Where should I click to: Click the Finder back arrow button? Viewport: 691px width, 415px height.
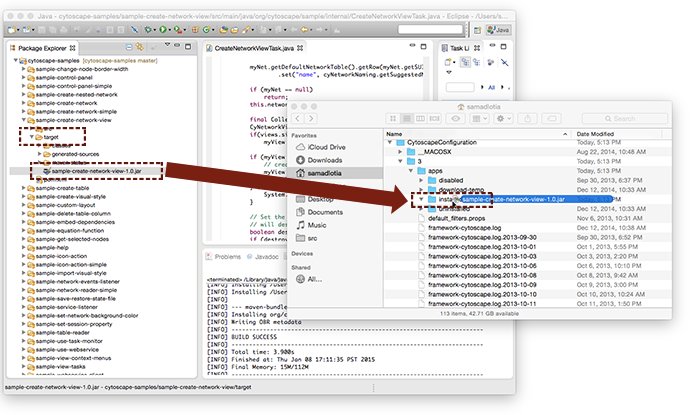coord(297,119)
